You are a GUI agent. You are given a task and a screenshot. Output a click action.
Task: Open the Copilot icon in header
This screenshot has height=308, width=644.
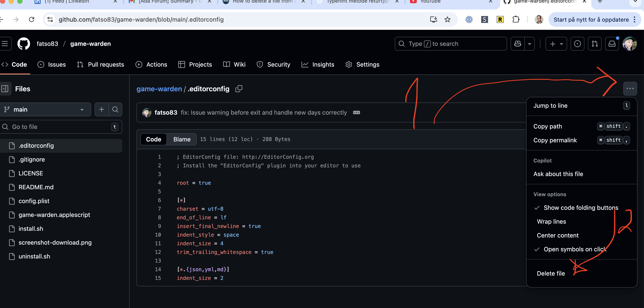[x=517, y=44]
